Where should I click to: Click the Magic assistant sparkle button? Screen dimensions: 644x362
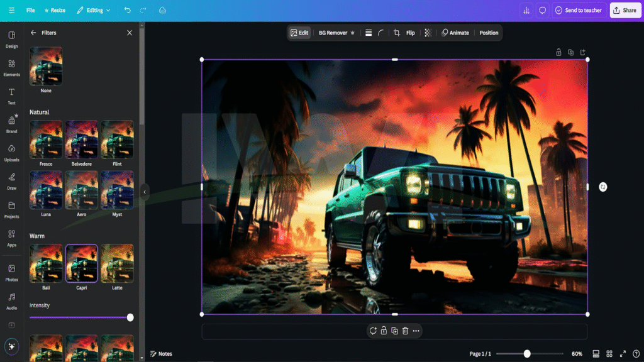click(x=11, y=346)
